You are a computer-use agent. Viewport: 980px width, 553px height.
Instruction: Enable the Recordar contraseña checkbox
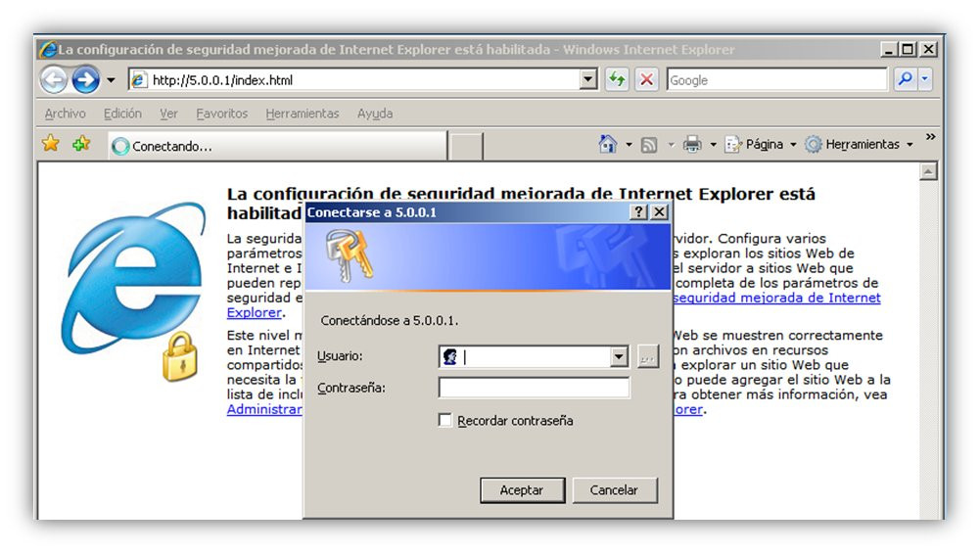pyautogui.click(x=445, y=420)
